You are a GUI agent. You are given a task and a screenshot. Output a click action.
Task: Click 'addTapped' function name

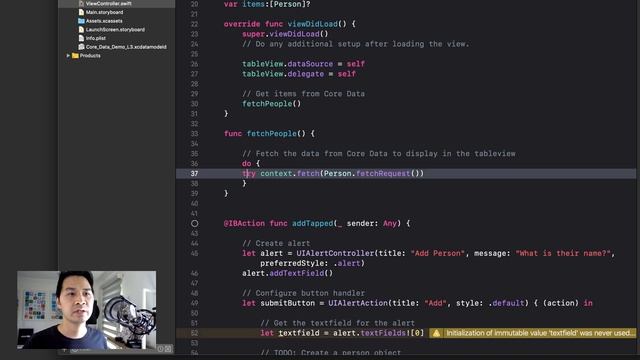tap(313, 223)
